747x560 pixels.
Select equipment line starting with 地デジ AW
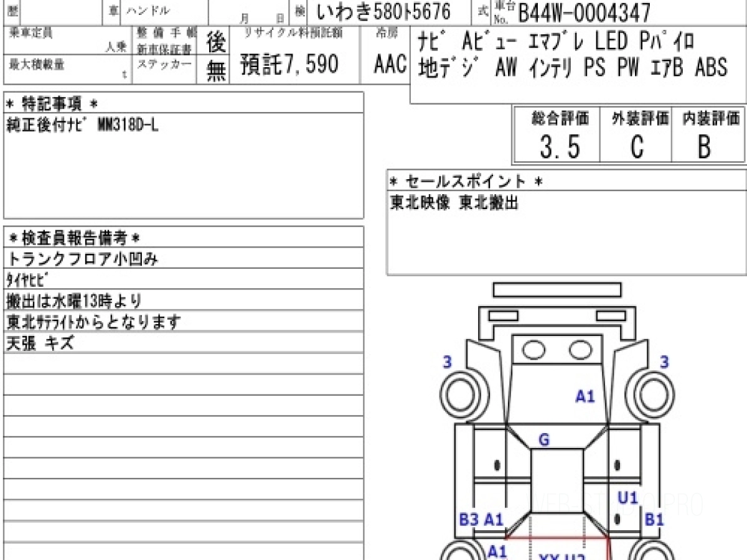click(573, 67)
